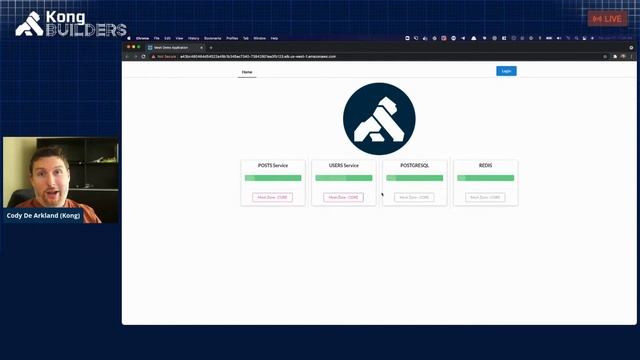Click the REDIS card title
The height and width of the screenshot is (360, 640).
coord(485,165)
